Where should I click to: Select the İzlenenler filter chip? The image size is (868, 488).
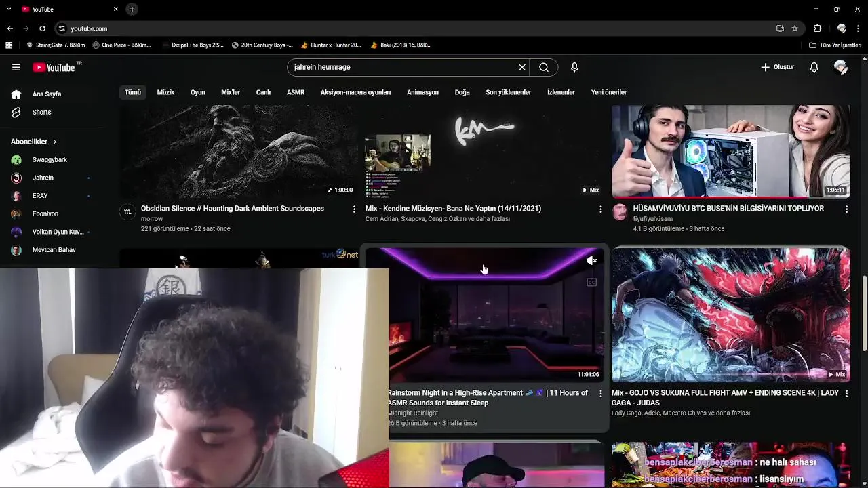pos(561,92)
